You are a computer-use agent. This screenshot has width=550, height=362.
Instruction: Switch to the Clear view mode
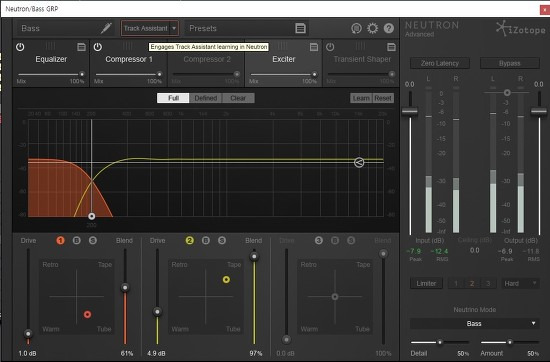pos(238,98)
